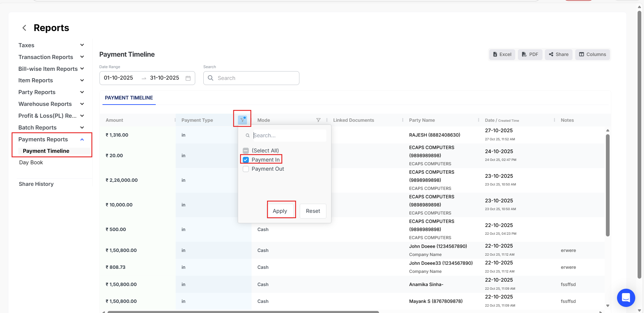The height and width of the screenshot is (313, 644).
Task: Share the Payment Timeline report
Action: [x=558, y=54]
